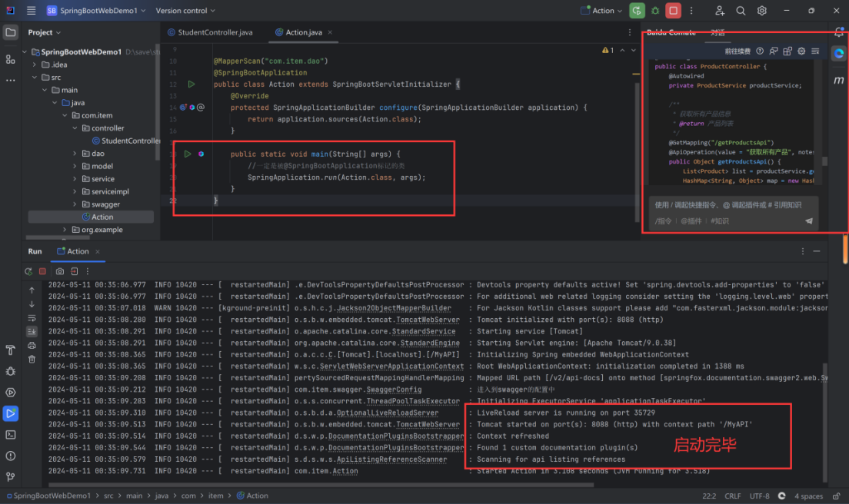This screenshot has width=849, height=504.
Task: Start debugging Action with bug icon
Action: 655,10
